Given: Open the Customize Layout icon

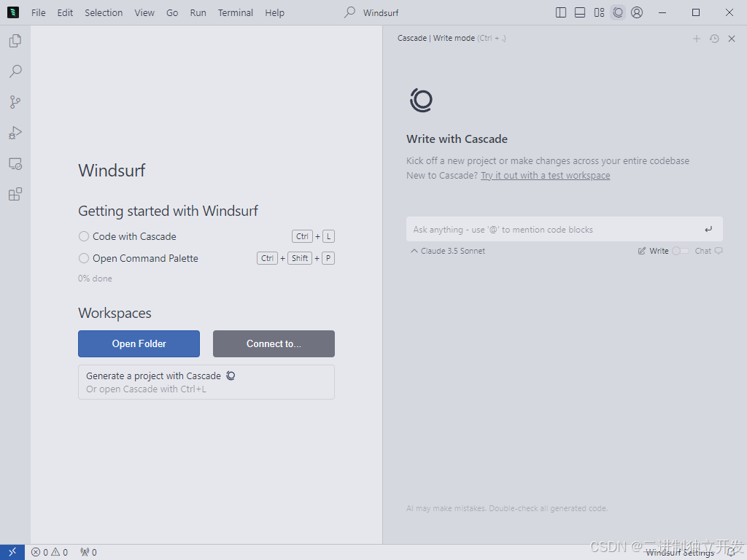Looking at the screenshot, I should [600, 13].
